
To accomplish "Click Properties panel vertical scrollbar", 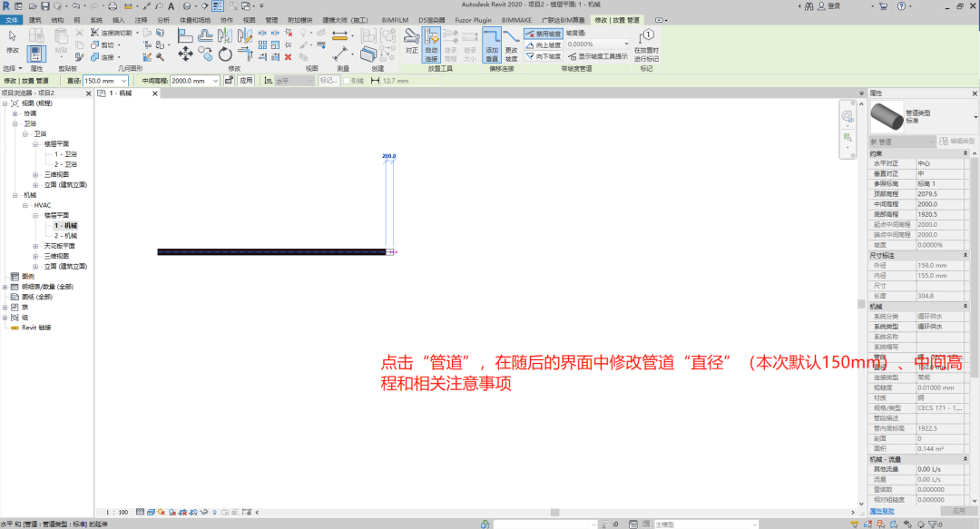I will tap(975, 266).
